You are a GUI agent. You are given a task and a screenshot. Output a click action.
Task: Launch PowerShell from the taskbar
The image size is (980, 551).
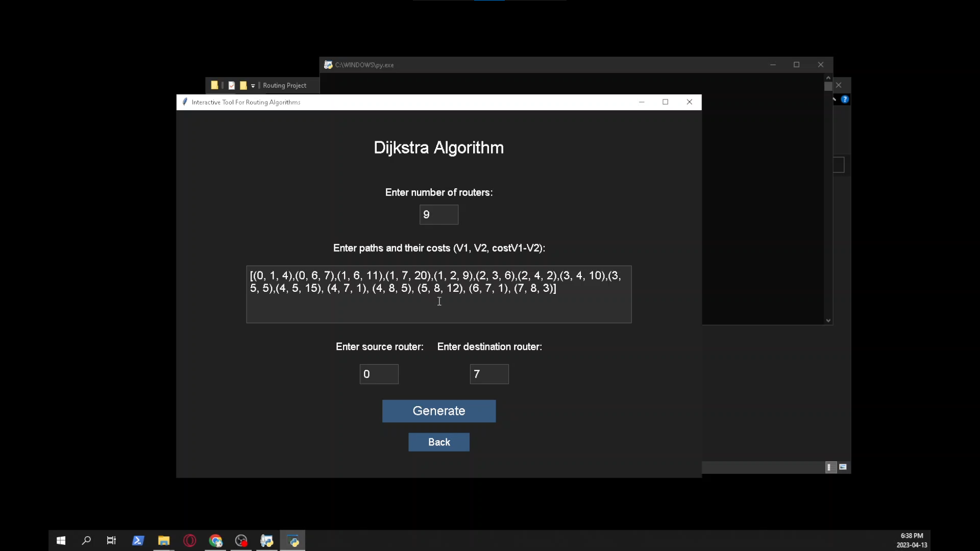point(138,540)
